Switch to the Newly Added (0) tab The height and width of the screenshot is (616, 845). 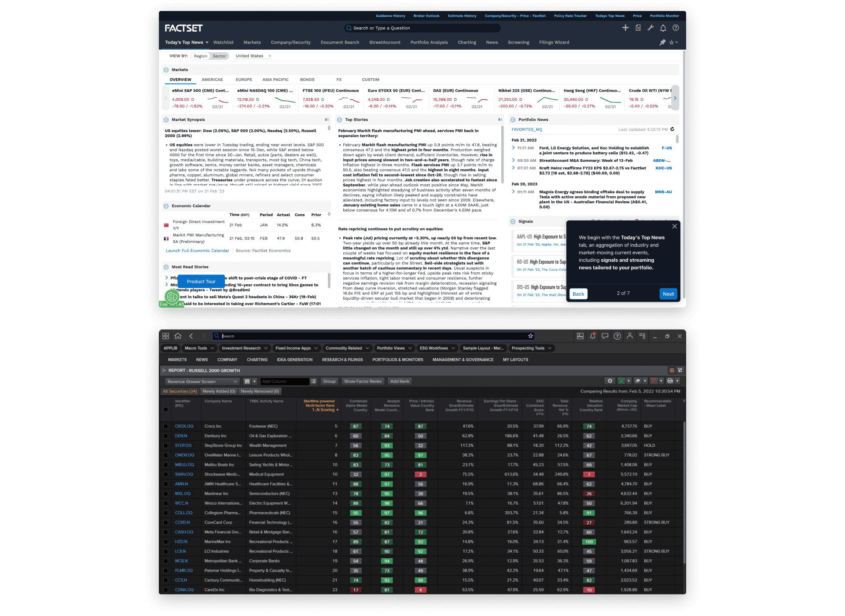pos(219,391)
